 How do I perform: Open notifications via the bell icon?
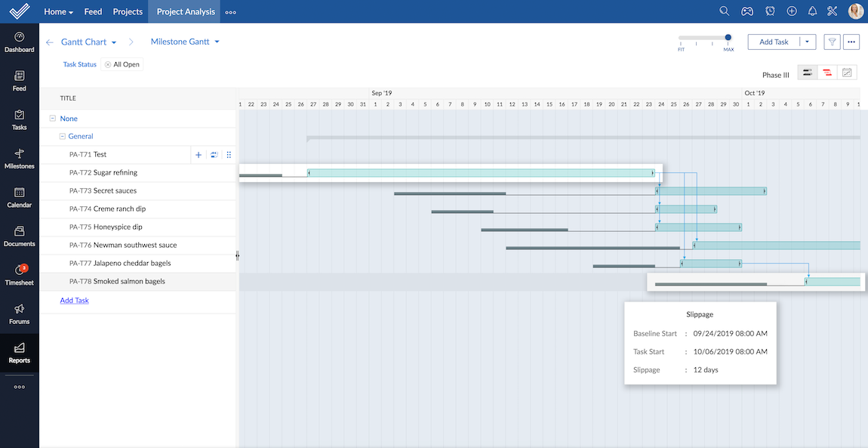click(812, 11)
